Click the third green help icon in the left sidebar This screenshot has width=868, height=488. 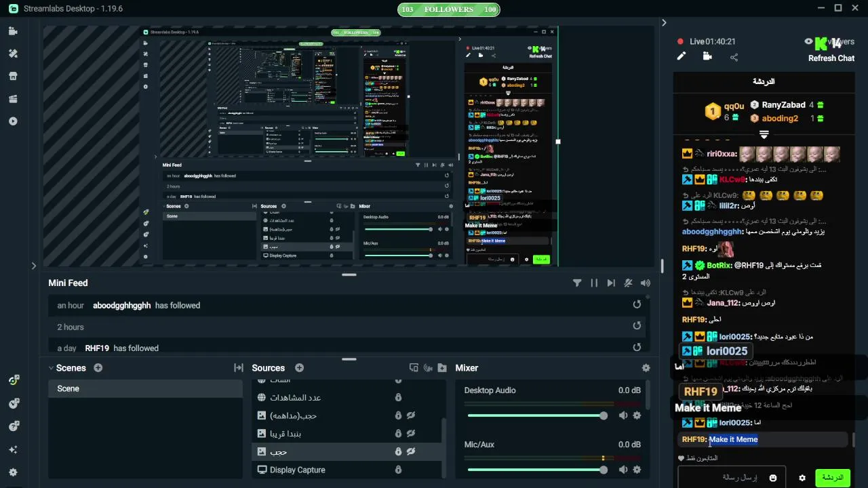(13, 426)
